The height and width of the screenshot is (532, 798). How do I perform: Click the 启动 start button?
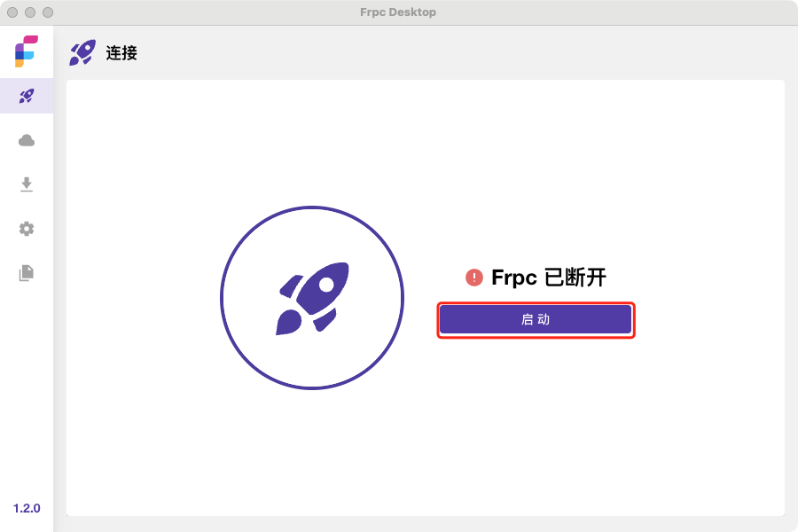[536, 320]
